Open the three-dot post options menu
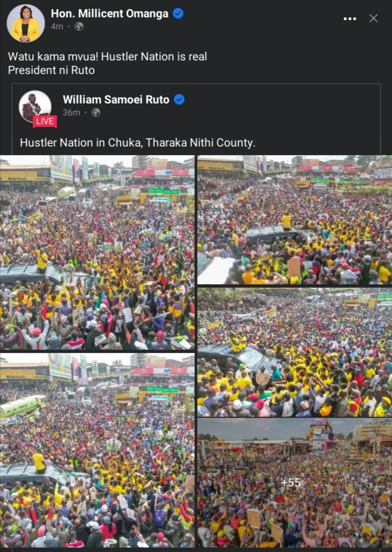This screenshot has width=392, height=552. click(350, 19)
